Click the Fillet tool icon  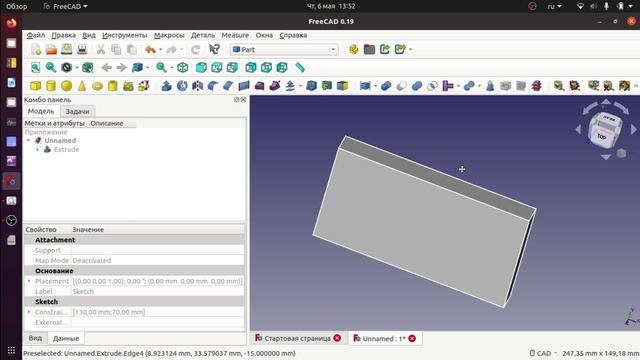[x=213, y=86]
